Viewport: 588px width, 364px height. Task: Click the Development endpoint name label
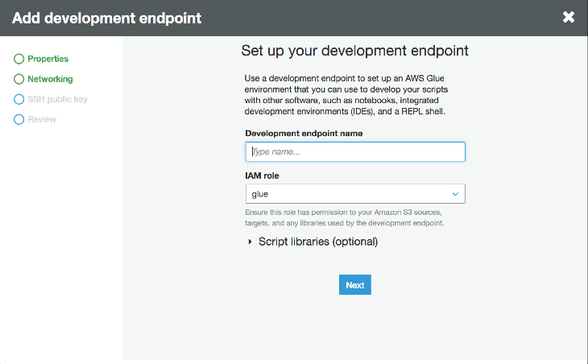[304, 133]
